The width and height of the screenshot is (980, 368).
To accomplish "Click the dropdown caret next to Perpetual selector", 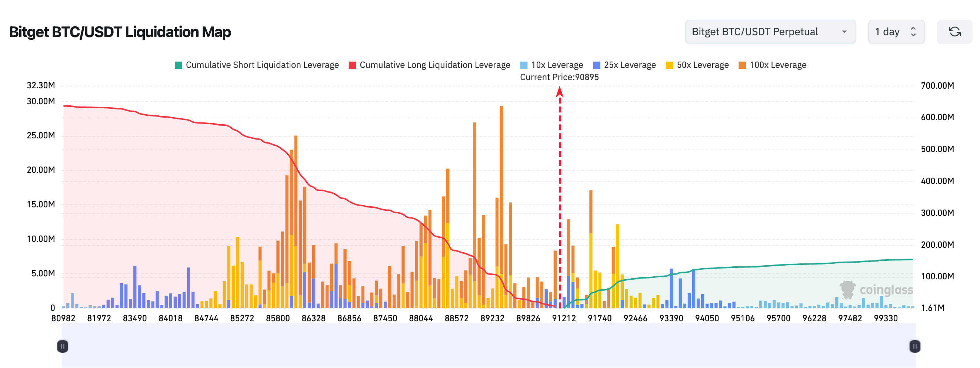I will [x=845, y=32].
